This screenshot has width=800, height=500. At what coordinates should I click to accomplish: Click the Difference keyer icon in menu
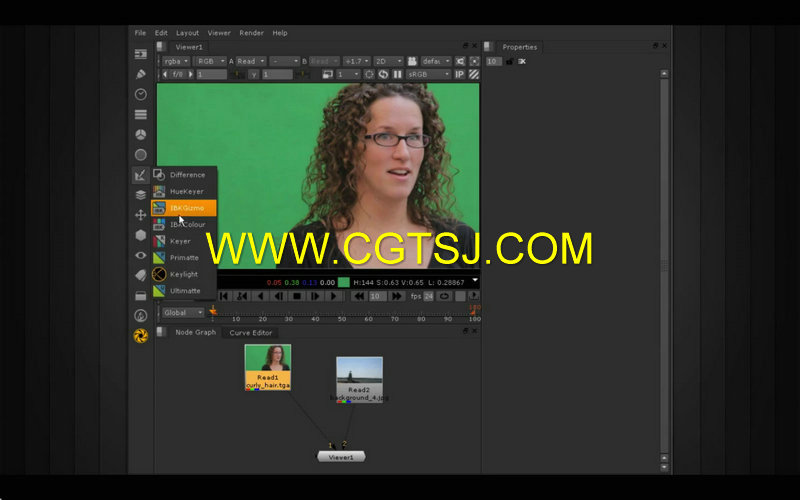pos(159,175)
